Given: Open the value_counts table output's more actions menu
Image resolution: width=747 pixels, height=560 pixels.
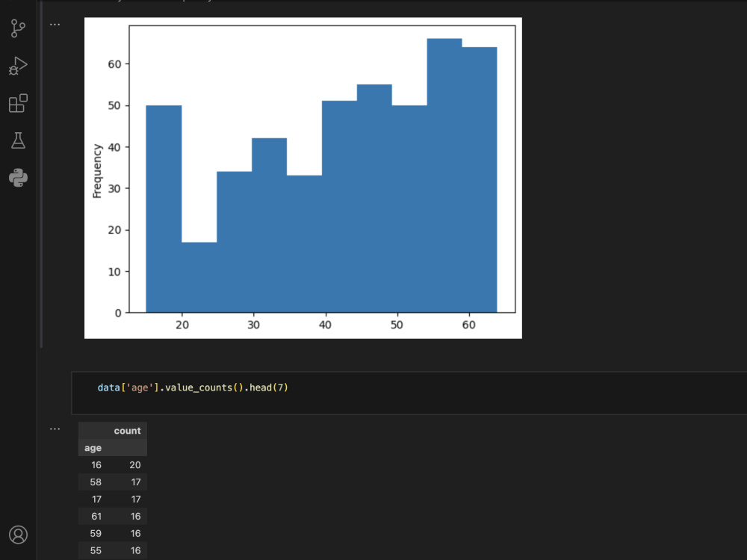Looking at the screenshot, I should pyautogui.click(x=55, y=429).
